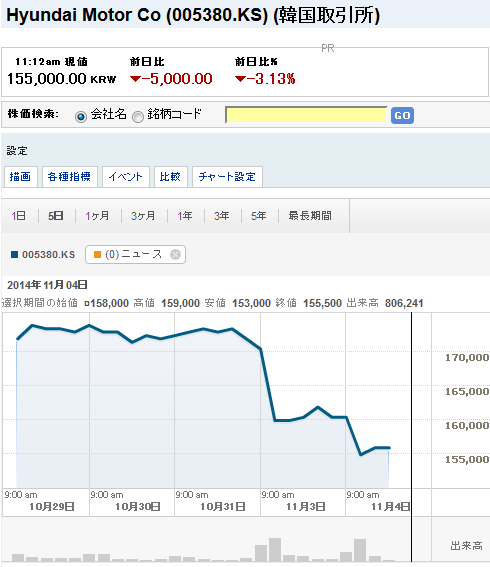Open the イベント tab

(125, 176)
